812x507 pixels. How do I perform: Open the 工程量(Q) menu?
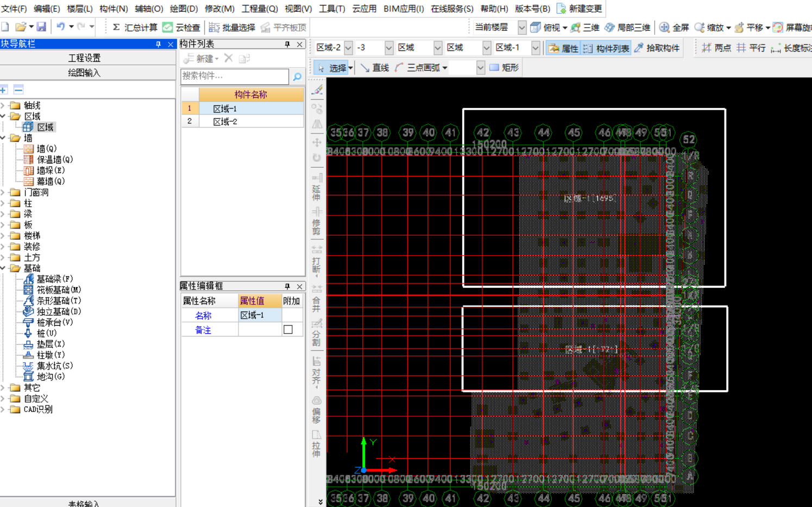click(259, 9)
